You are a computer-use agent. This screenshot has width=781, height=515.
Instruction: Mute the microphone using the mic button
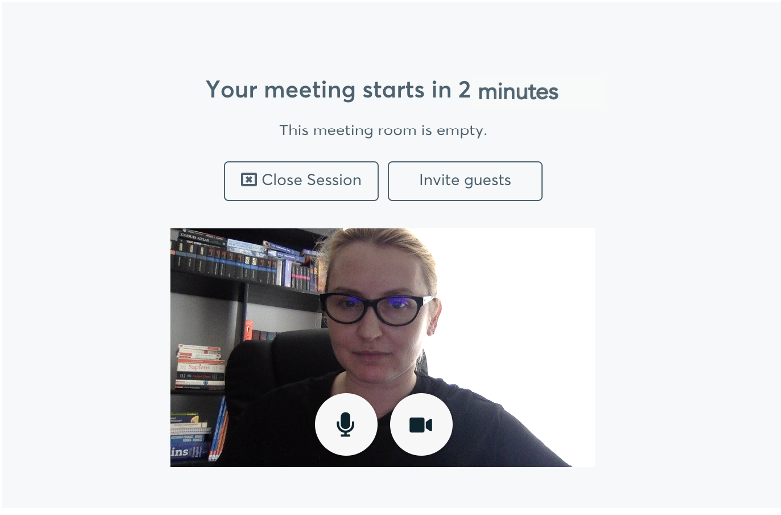346,424
